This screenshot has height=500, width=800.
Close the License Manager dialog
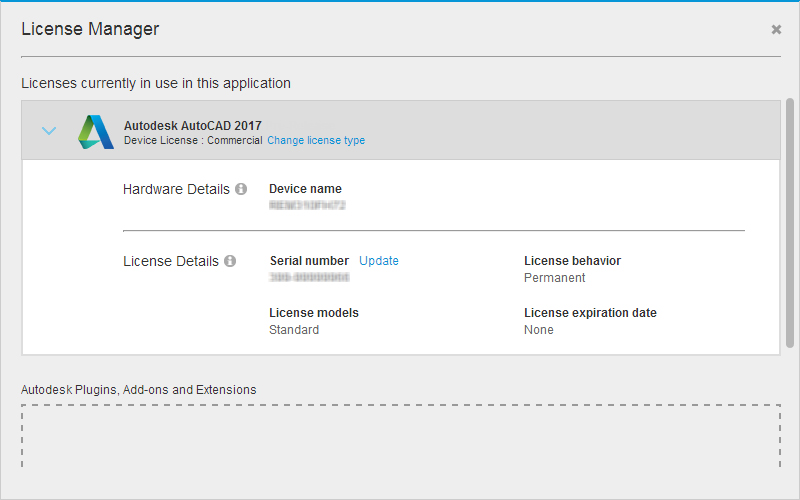click(776, 30)
